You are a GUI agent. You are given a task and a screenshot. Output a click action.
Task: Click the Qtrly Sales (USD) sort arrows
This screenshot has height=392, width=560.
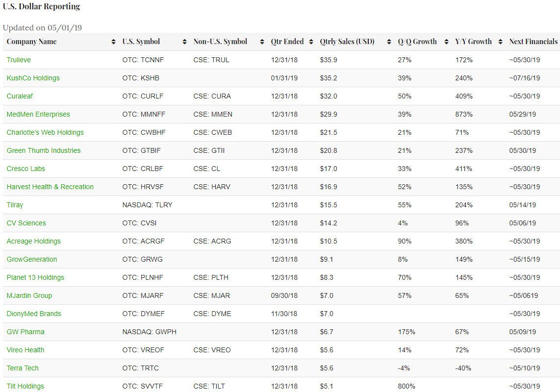(x=389, y=42)
